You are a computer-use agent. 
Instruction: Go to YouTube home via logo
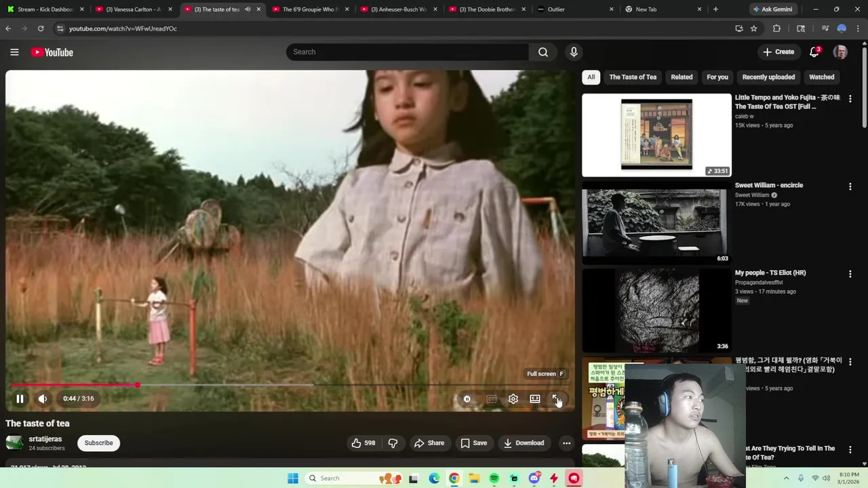coord(52,52)
